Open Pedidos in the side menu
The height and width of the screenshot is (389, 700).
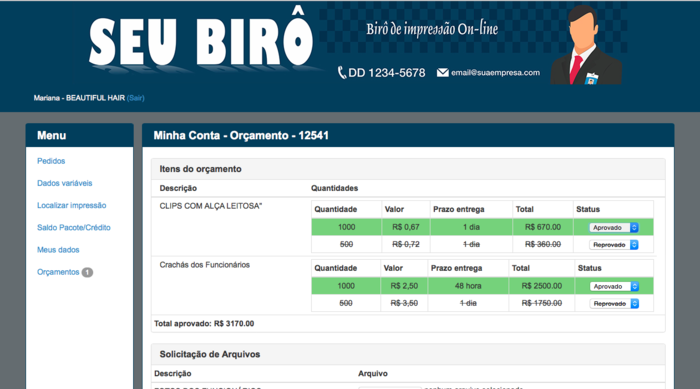(x=51, y=161)
